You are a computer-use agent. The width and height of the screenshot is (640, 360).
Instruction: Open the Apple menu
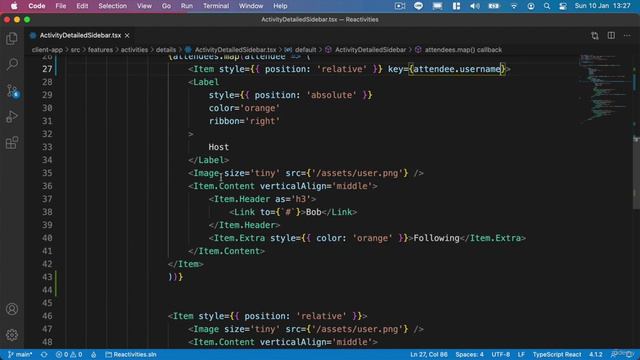[x=14, y=6]
